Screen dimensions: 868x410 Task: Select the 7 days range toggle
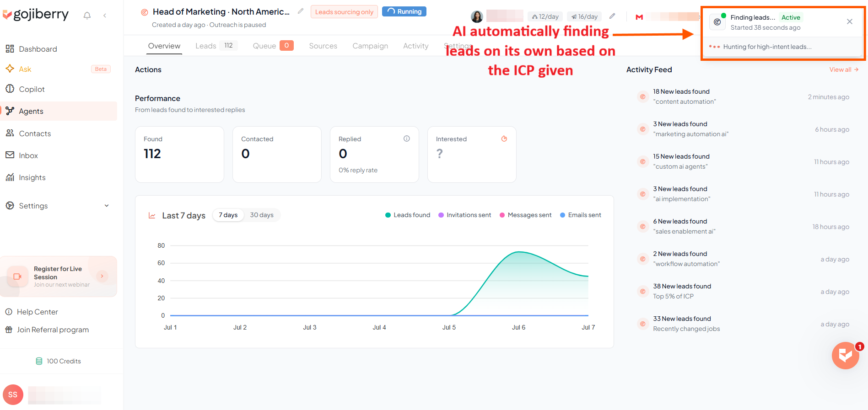[228, 215]
